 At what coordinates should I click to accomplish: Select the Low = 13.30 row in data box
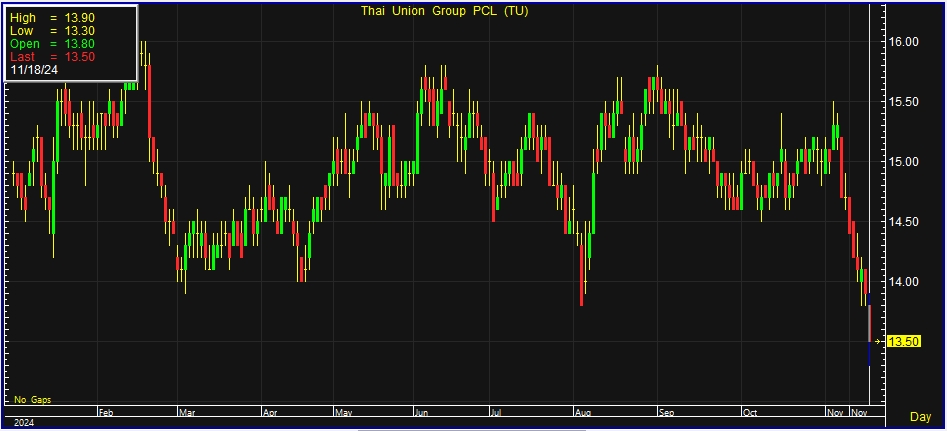tap(52, 31)
